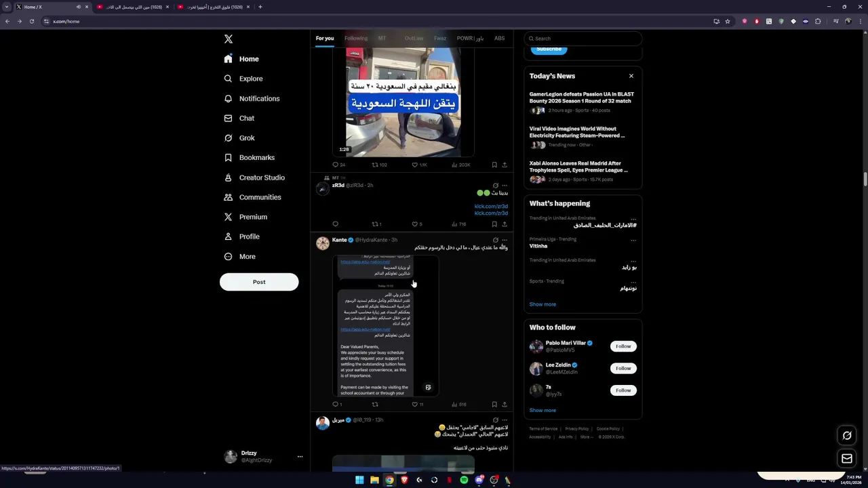The image size is (868, 488).
Task: Switch to the For you tab
Action: pyautogui.click(x=325, y=39)
